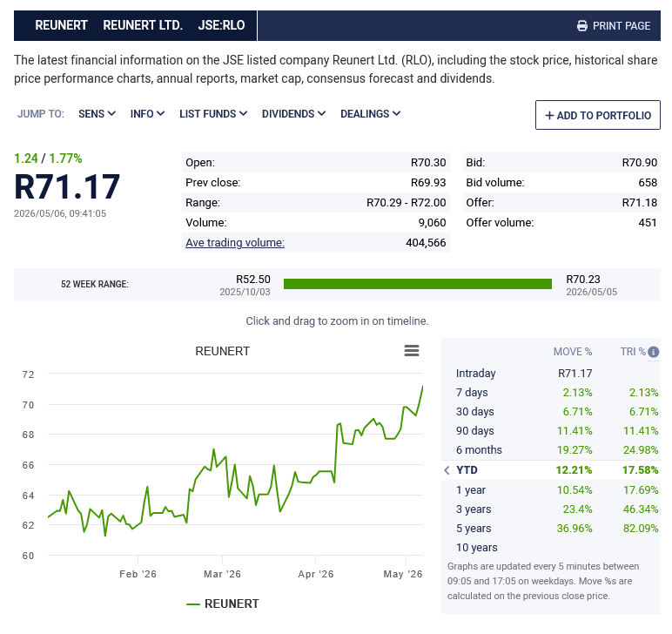Viewport: 672px width, 634px height.
Task: Expand the DEALINGS dropdown
Action: 370,113
